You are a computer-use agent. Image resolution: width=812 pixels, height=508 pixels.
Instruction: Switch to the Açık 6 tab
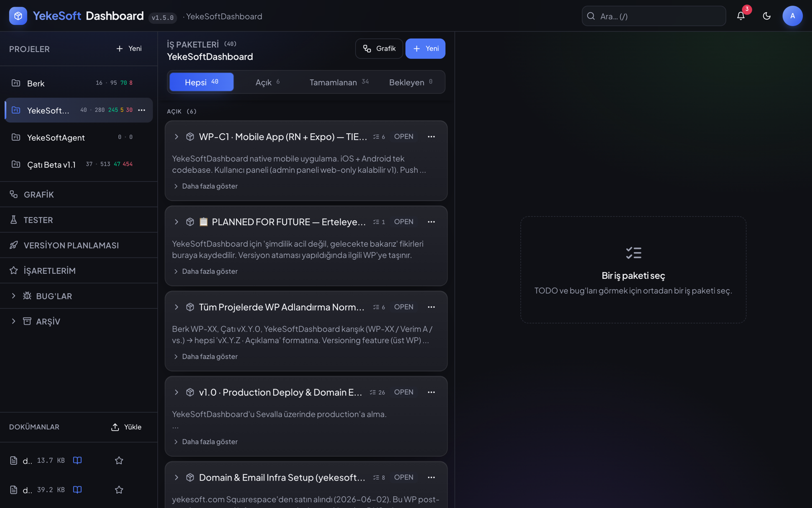tap(267, 82)
